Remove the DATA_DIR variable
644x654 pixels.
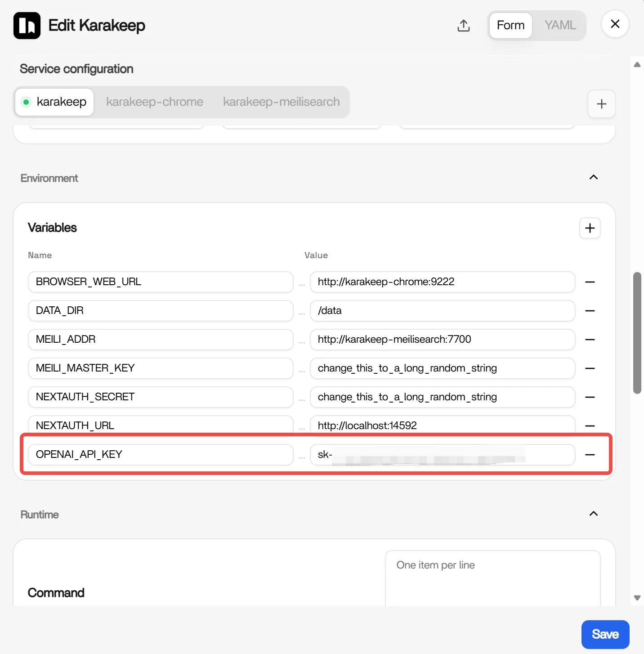(590, 311)
